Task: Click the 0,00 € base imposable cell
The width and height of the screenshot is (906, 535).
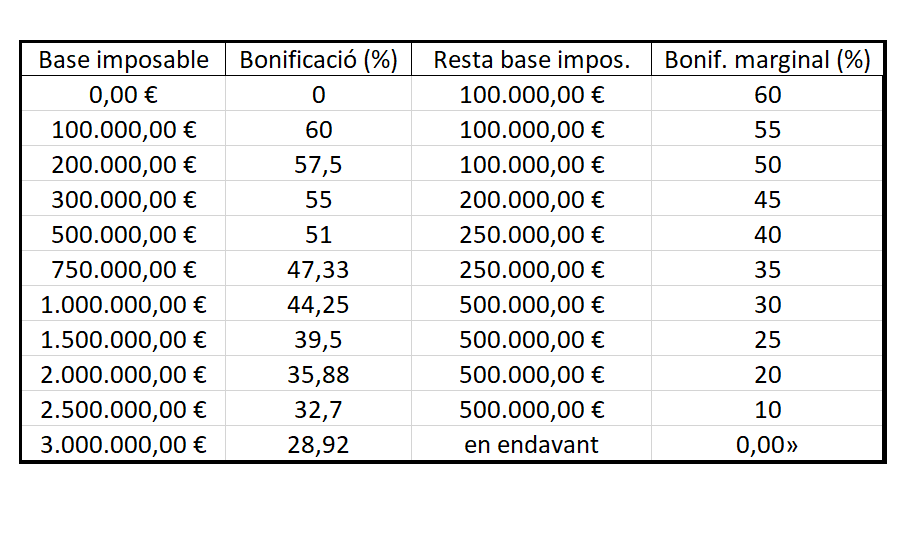Action: coord(123,94)
